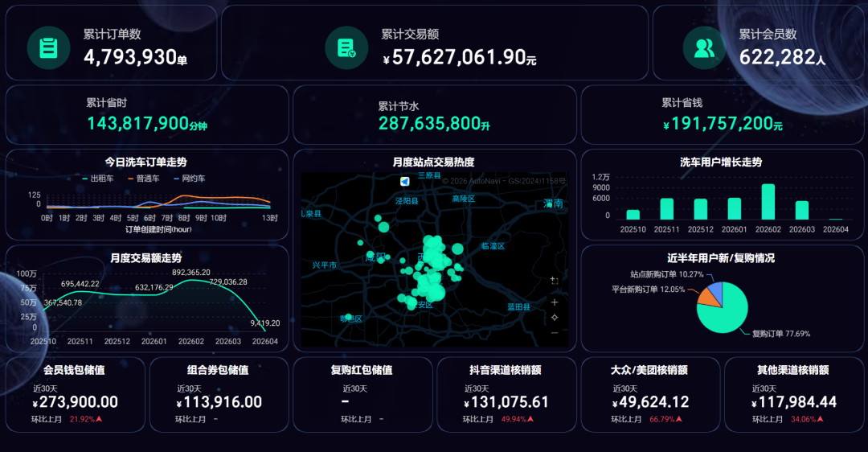The width and height of the screenshot is (868, 452).
Task: Select the orange 平台新购订单 pie slice
Action: tap(709, 298)
